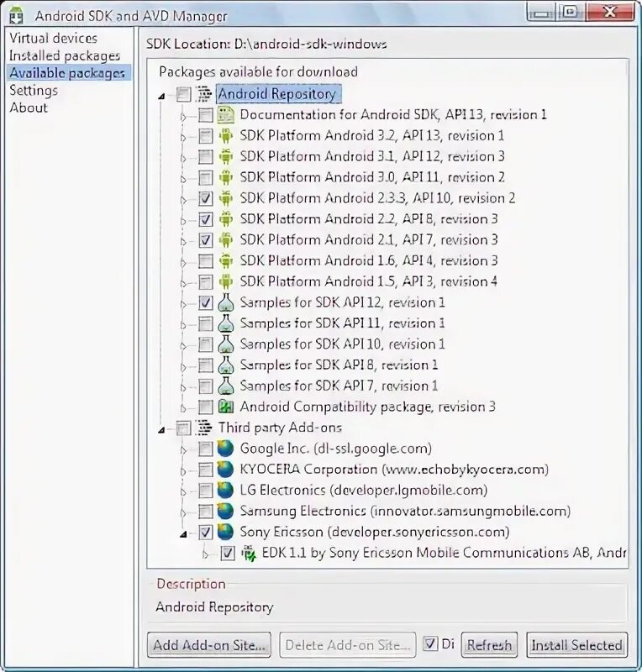The height and width of the screenshot is (672, 642).
Task: Click the Android 2.3.3 platform robot icon
Action: (225, 198)
